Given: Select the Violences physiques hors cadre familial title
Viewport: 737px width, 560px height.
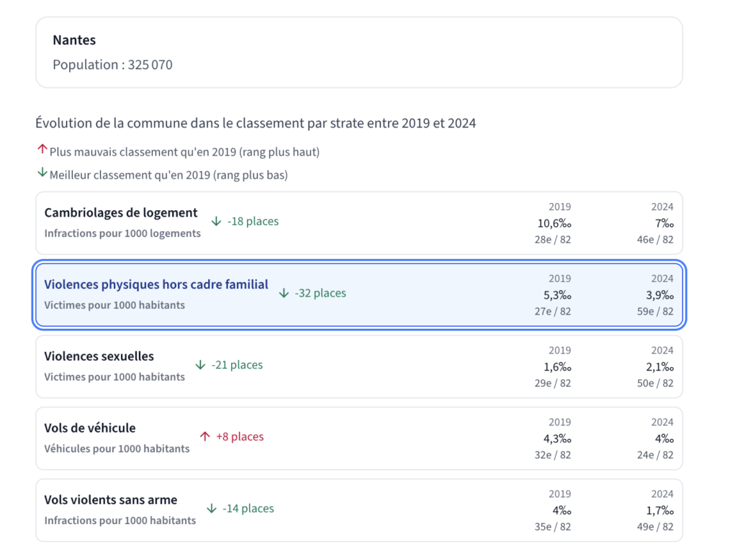Looking at the screenshot, I should (x=156, y=284).
